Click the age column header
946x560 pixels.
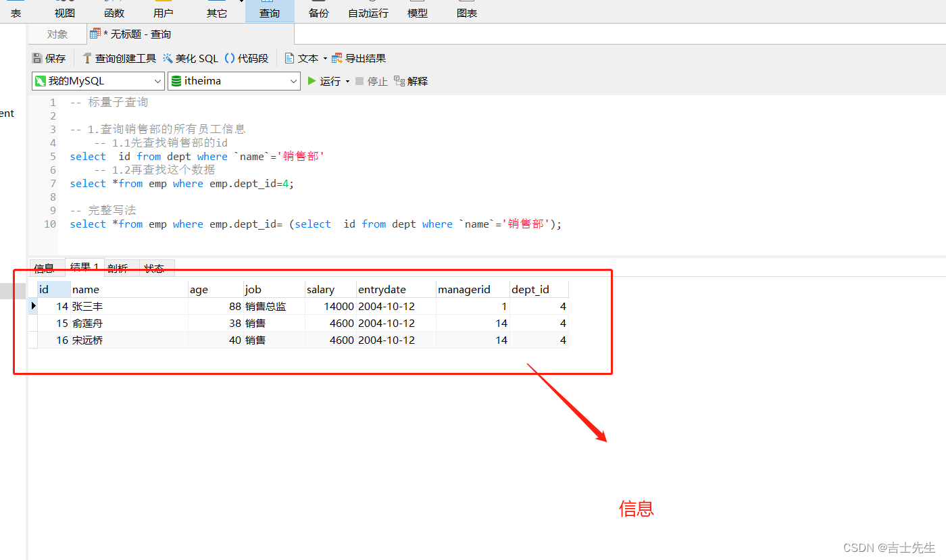point(216,289)
